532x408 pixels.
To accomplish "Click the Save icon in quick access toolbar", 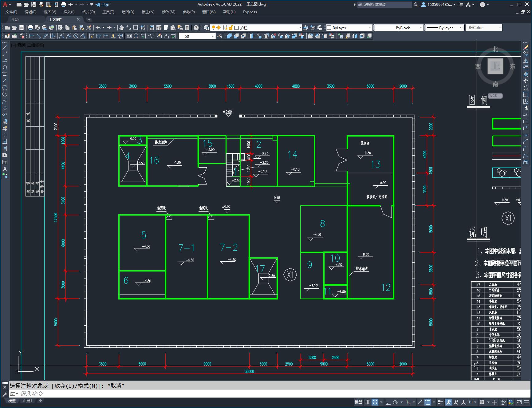I will pyautogui.click(x=34, y=5).
